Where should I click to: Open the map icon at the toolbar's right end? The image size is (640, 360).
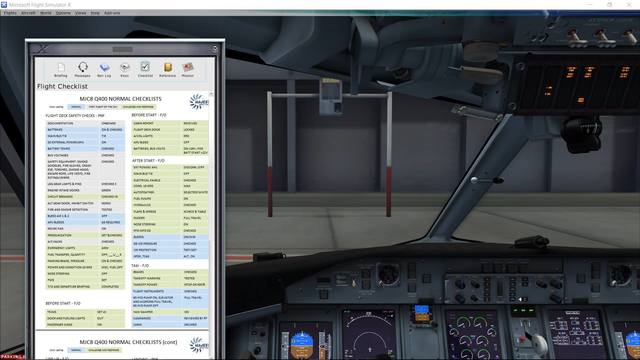pyautogui.click(x=188, y=69)
